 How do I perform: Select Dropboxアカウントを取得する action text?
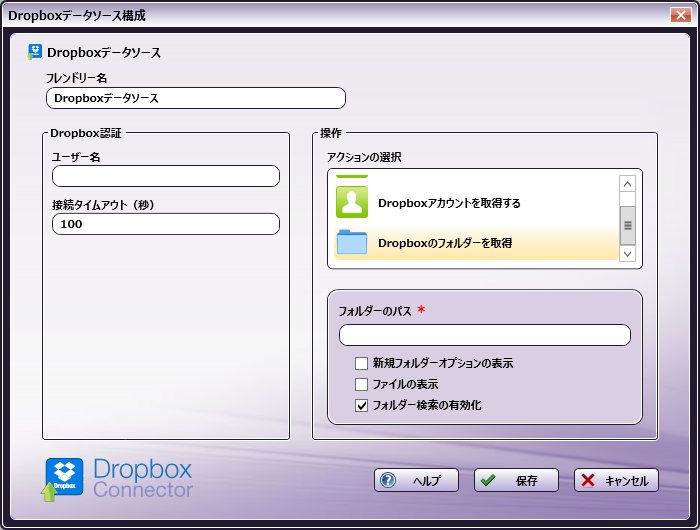click(449, 203)
